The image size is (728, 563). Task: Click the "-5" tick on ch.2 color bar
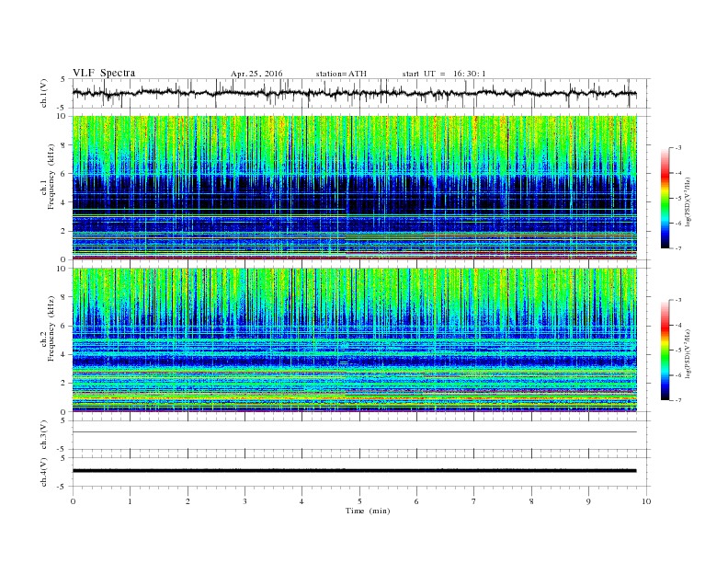(677, 350)
